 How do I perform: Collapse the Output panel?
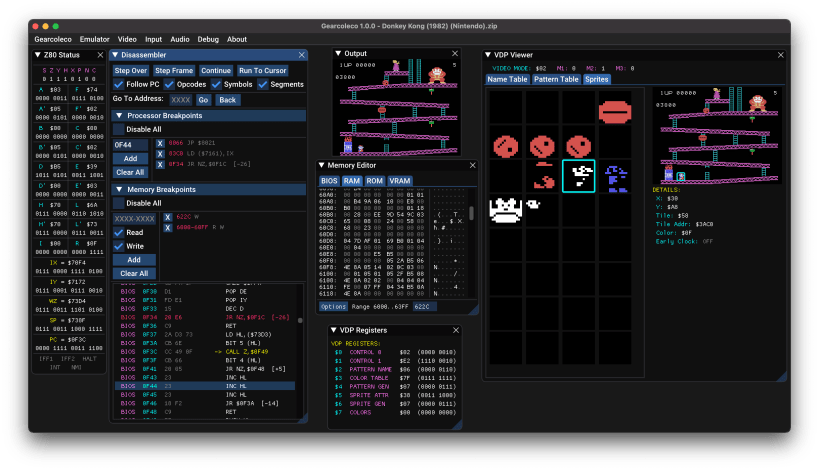click(338, 53)
